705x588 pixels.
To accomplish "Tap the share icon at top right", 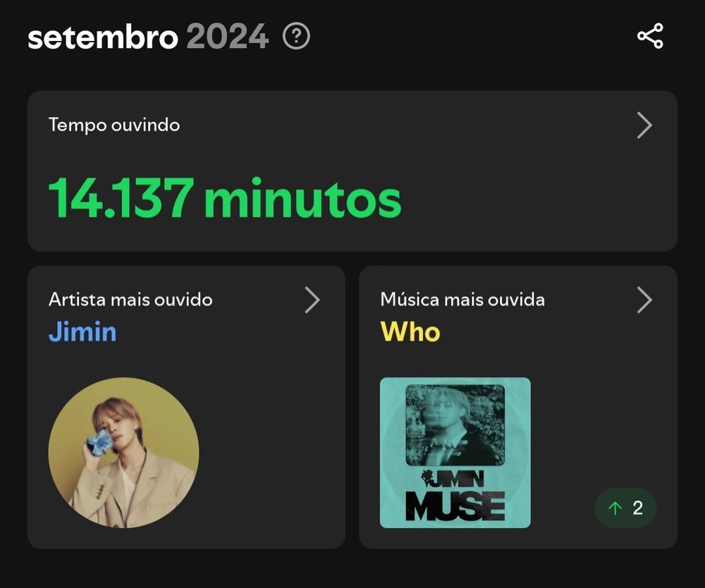I will (650, 36).
